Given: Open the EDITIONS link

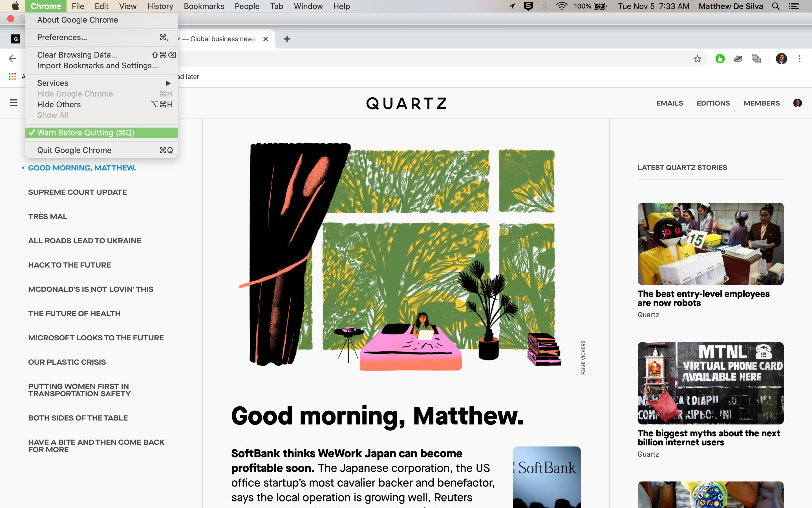Looking at the screenshot, I should [x=713, y=103].
